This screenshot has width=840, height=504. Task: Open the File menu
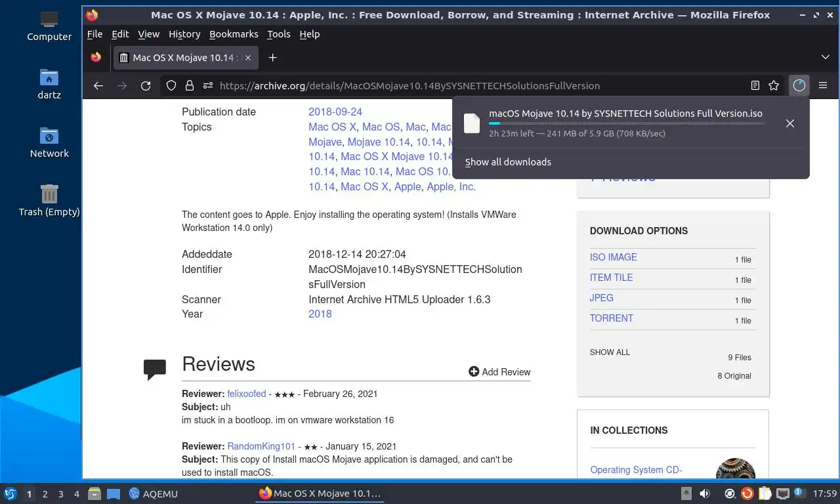[x=94, y=34]
